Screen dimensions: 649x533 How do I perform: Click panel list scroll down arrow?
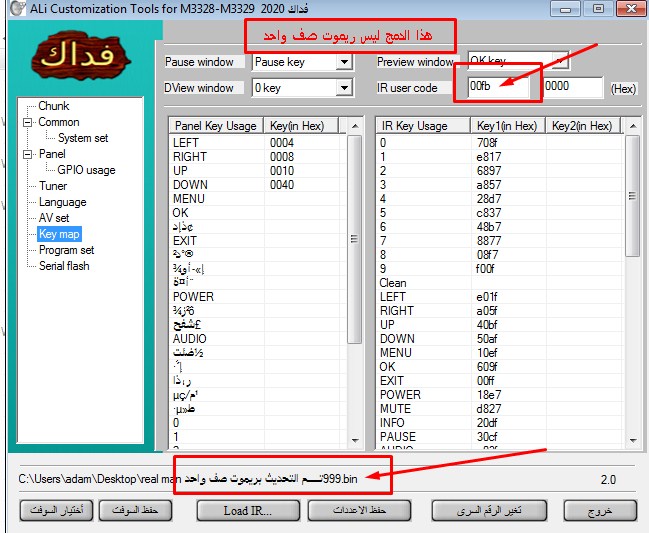(x=355, y=441)
